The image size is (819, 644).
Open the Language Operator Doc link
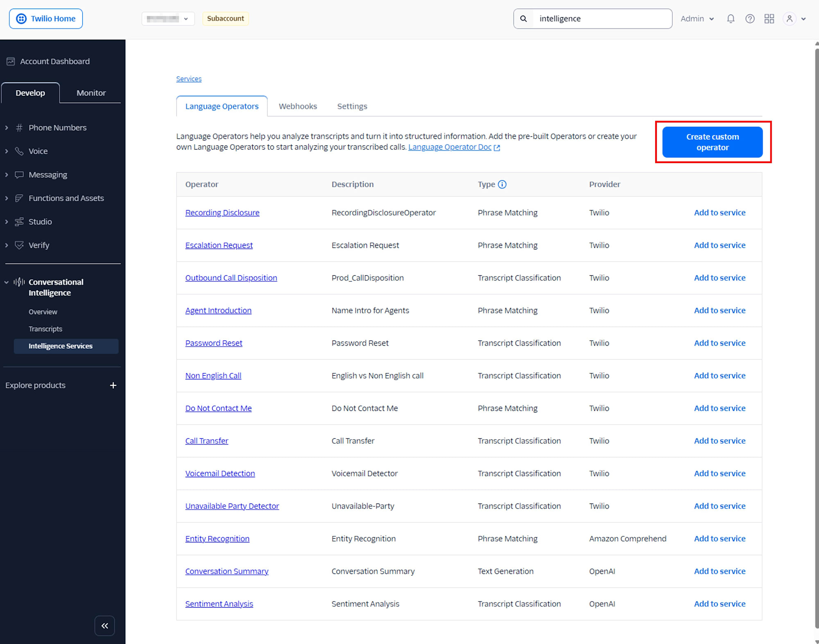450,147
